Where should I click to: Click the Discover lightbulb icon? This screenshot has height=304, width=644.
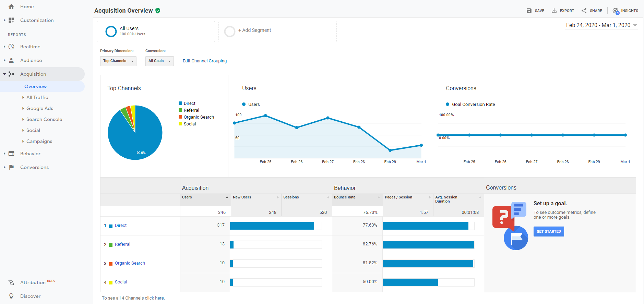11,296
